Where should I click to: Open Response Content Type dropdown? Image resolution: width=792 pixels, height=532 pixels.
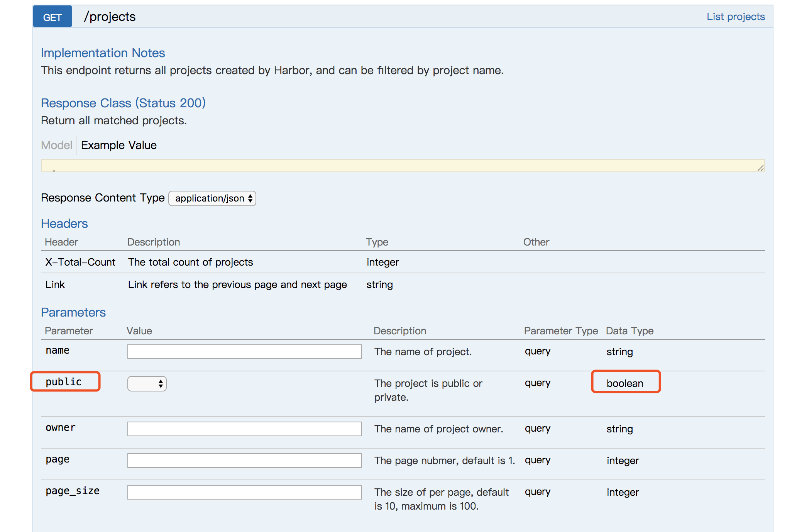click(212, 198)
